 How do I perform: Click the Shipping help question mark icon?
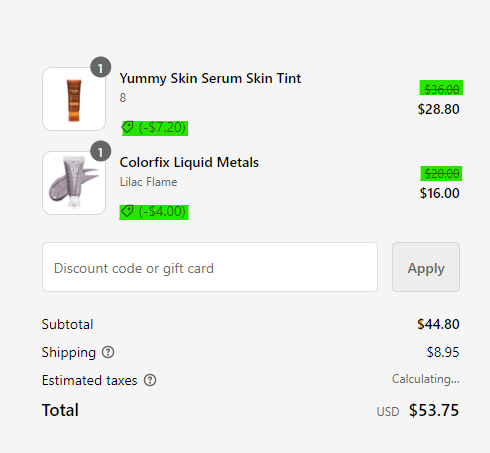(108, 352)
